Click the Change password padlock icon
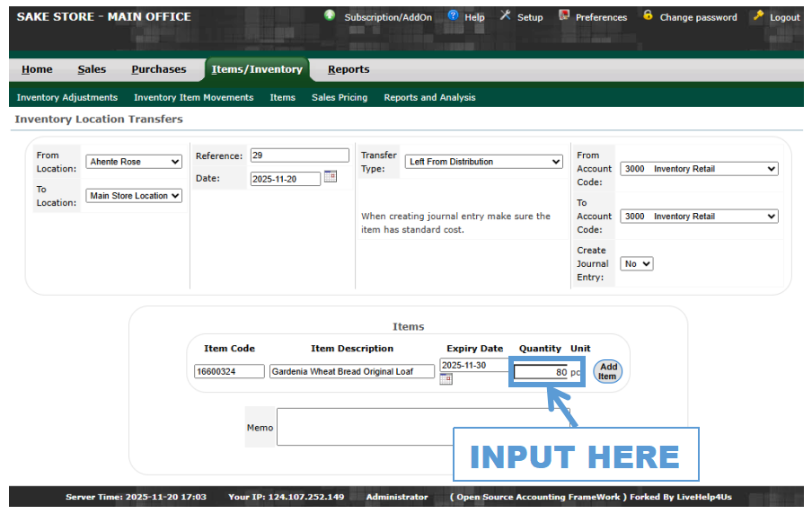 click(x=648, y=16)
